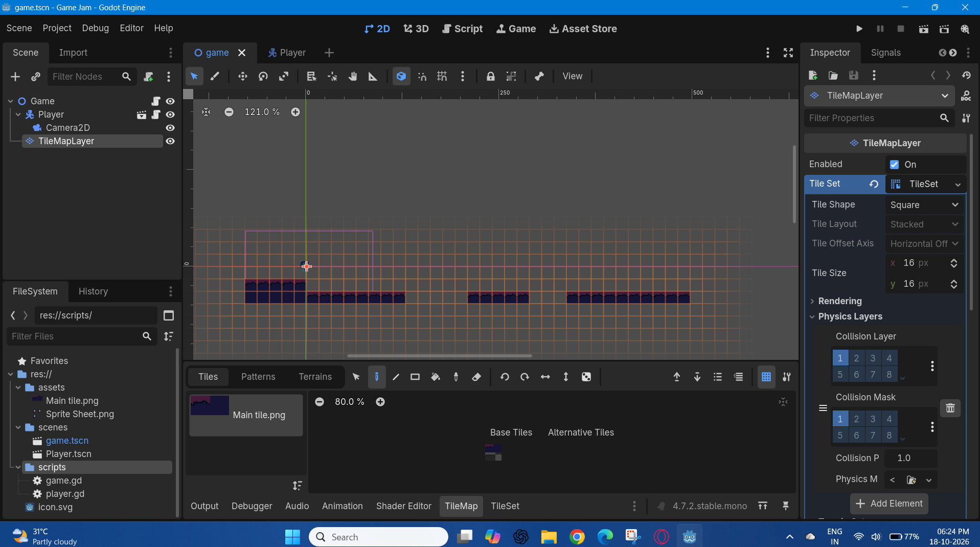Click the TileMap paint pencil tool
Screen dimensions: 980x547
coord(376,377)
